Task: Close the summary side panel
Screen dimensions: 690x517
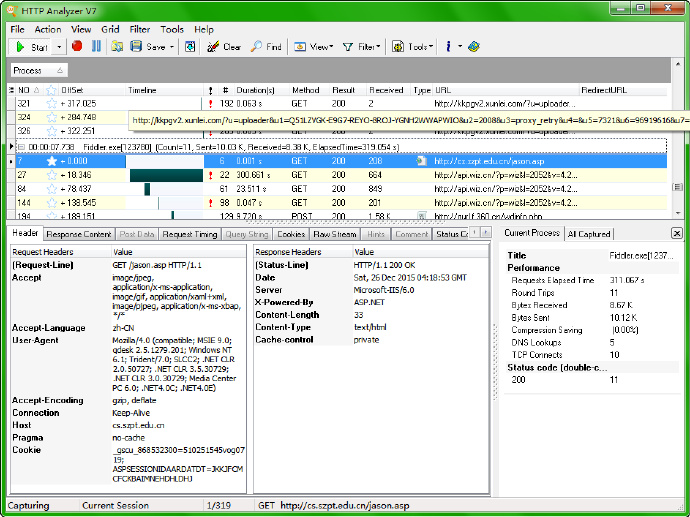Action: coord(677,233)
